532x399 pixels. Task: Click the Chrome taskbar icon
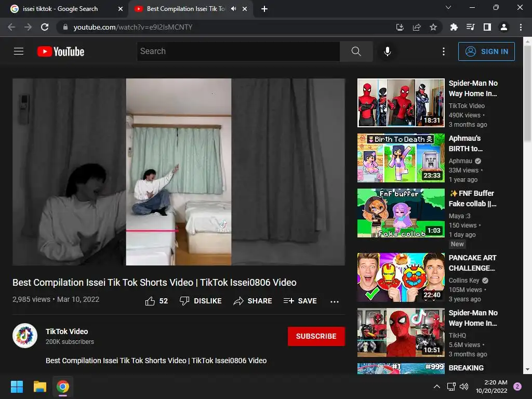pos(63,387)
